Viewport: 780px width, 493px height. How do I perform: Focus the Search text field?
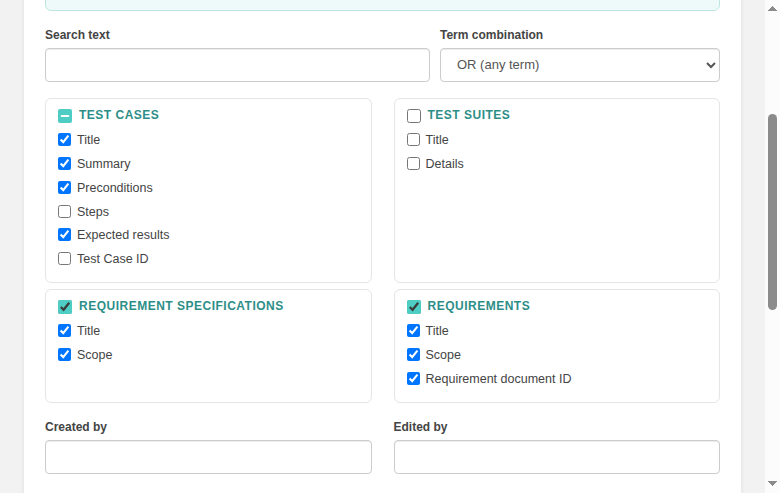tap(237, 65)
